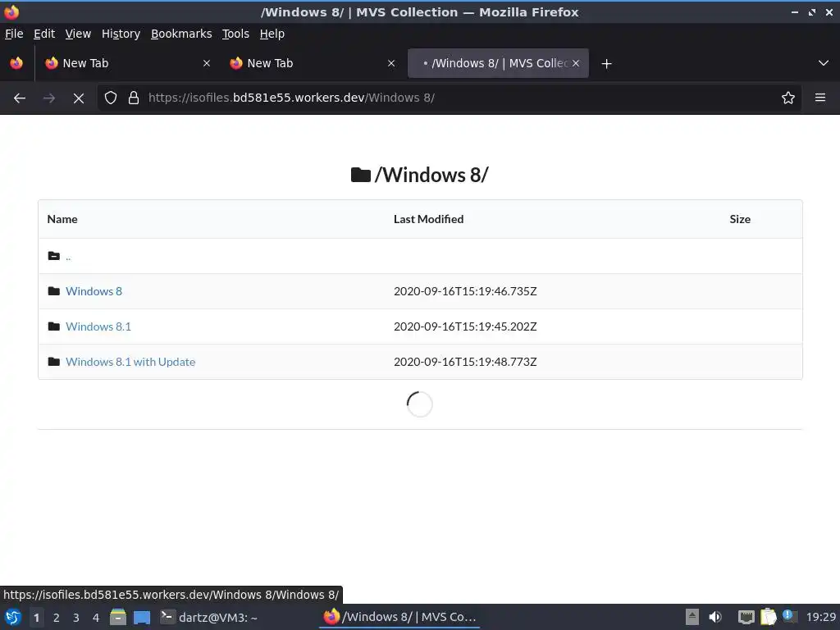Open the Help menu
The image size is (840, 630).
(x=272, y=34)
